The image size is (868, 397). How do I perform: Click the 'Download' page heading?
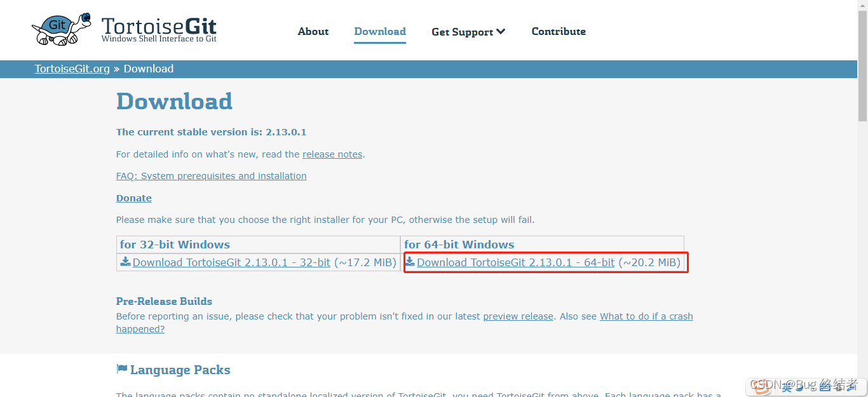174,102
